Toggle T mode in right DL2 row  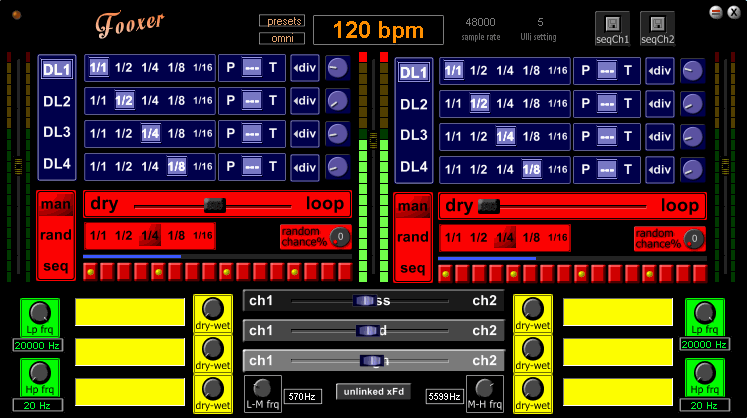628,103
